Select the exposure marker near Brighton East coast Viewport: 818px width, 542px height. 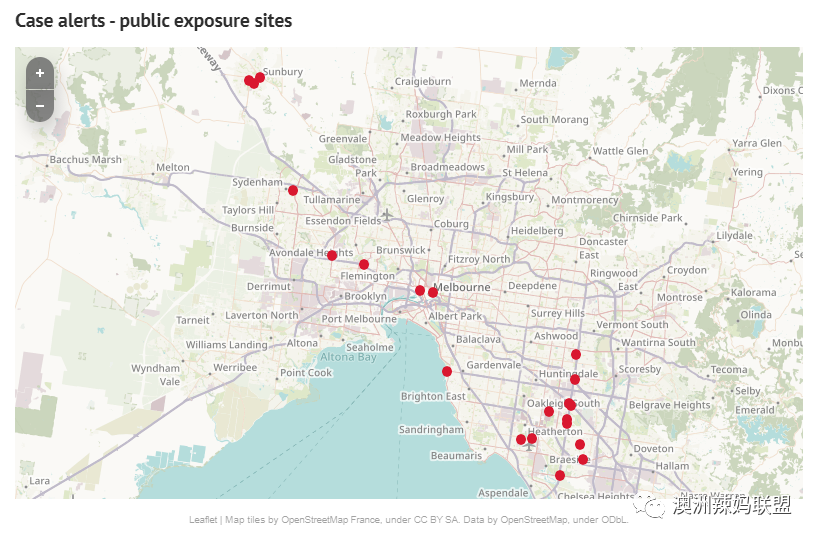click(447, 371)
